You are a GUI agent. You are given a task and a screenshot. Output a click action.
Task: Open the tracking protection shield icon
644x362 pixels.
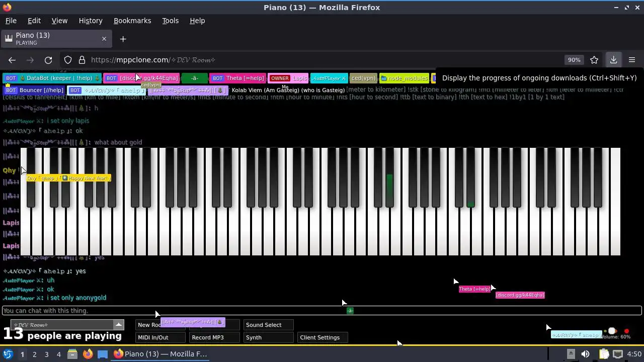pos(68,60)
